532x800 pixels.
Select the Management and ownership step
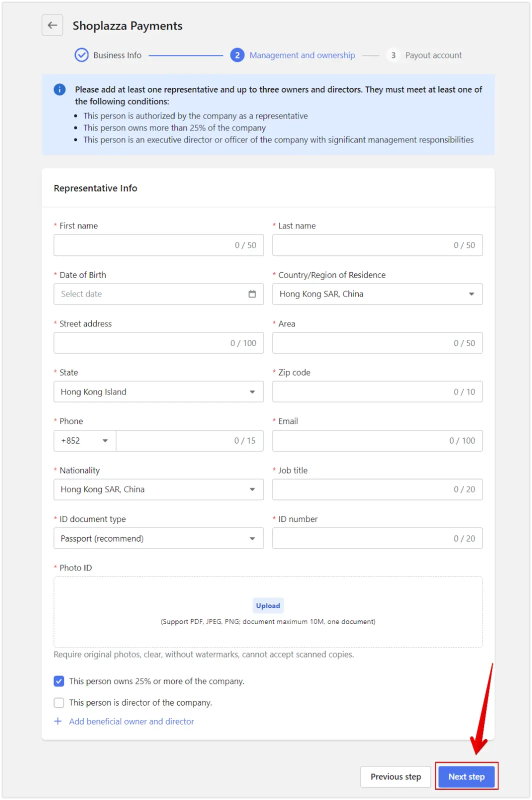(x=302, y=55)
